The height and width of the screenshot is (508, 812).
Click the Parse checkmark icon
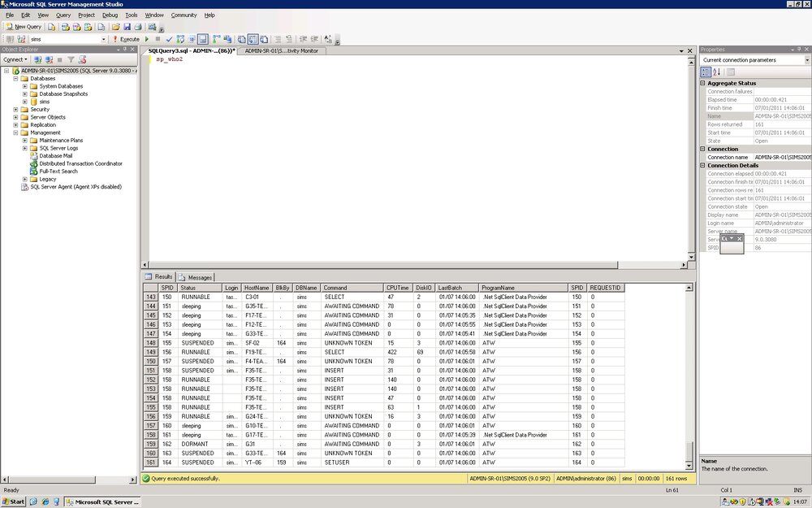(170, 39)
